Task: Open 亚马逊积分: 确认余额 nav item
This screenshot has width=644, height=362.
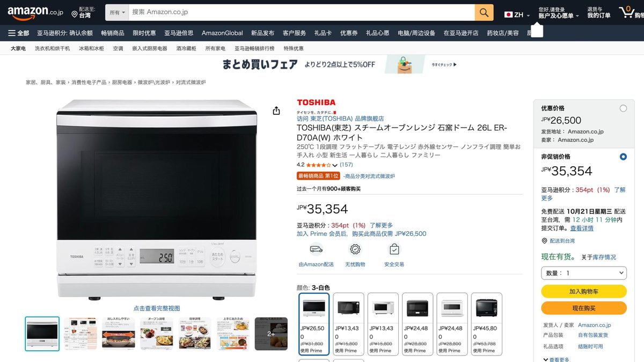Action: (65, 33)
